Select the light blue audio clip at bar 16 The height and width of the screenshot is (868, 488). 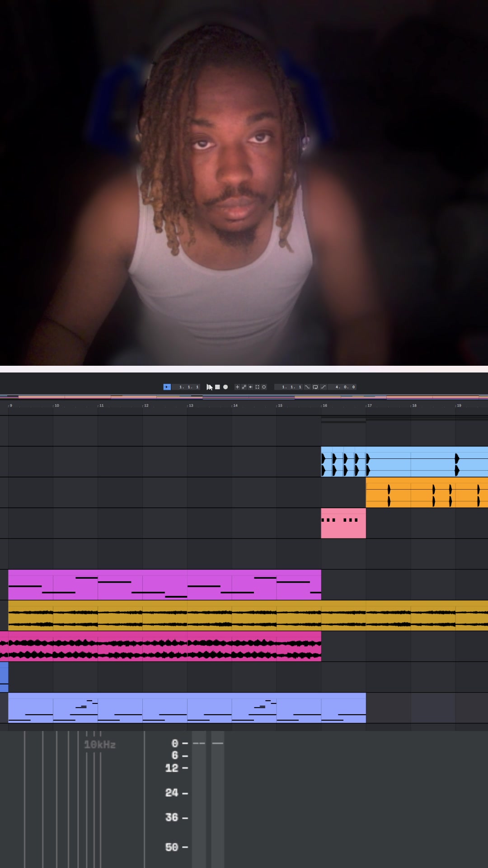tap(404, 462)
